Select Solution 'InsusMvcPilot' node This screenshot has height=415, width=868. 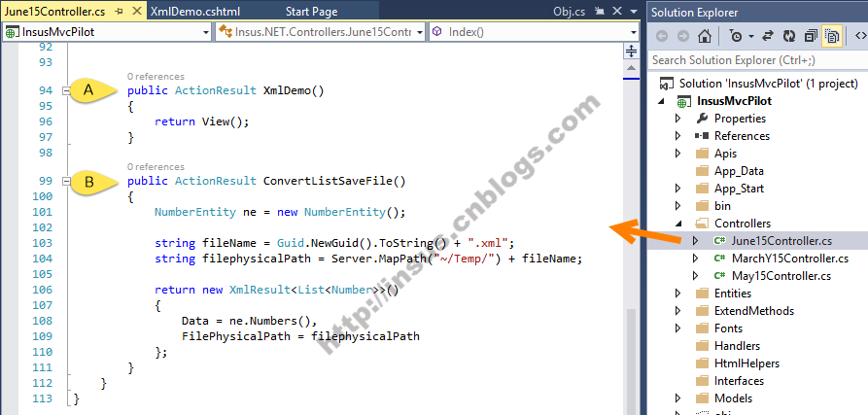tap(768, 84)
